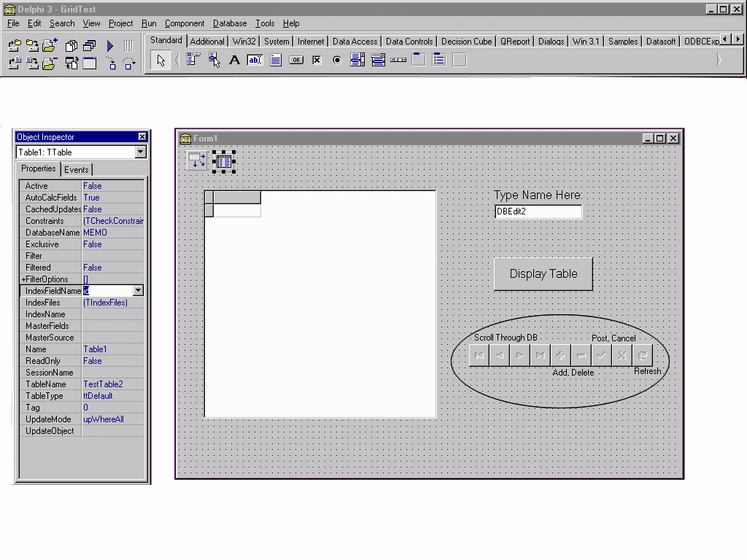The height and width of the screenshot is (560, 747).
Task: Click the DBEdit2 text field
Action: pyautogui.click(x=538, y=212)
